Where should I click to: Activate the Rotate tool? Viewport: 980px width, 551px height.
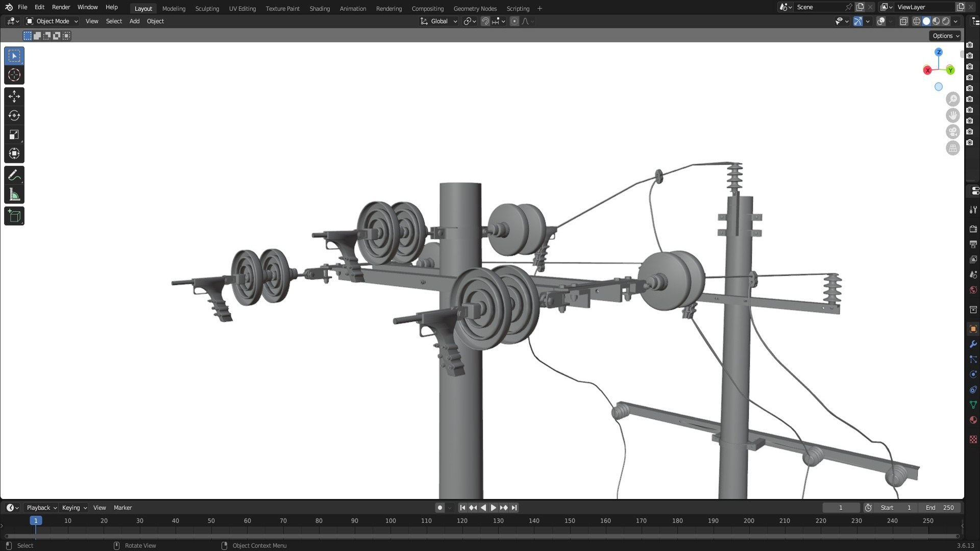[14, 115]
